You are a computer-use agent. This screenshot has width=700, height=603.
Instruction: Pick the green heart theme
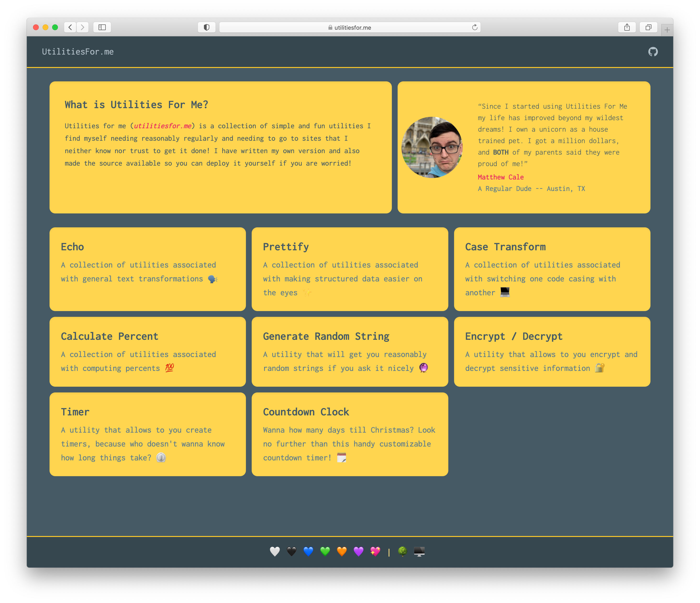click(x=325, y=551)
